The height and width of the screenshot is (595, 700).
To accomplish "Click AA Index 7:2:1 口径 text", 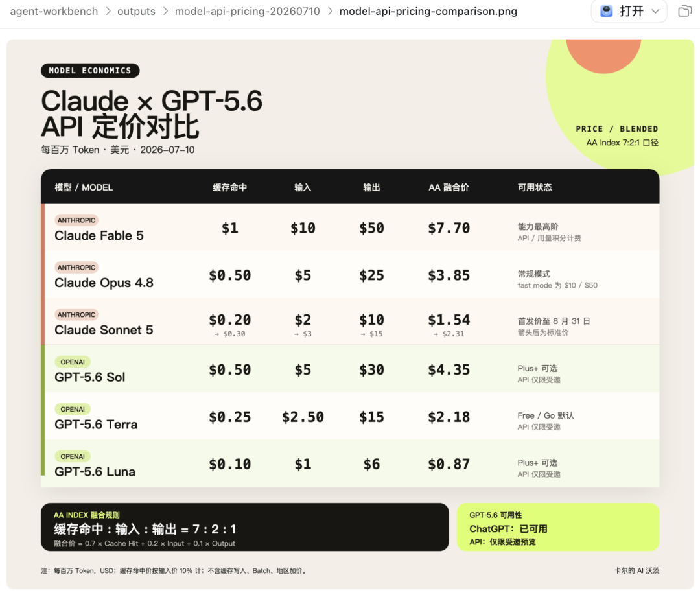I will point(622,143).
